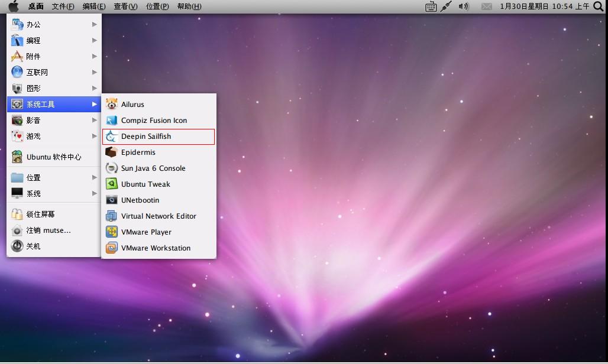This screenshot has height=364, width=608.
Task: Choose the Sun Java 6 Console label
Action: 153,168
